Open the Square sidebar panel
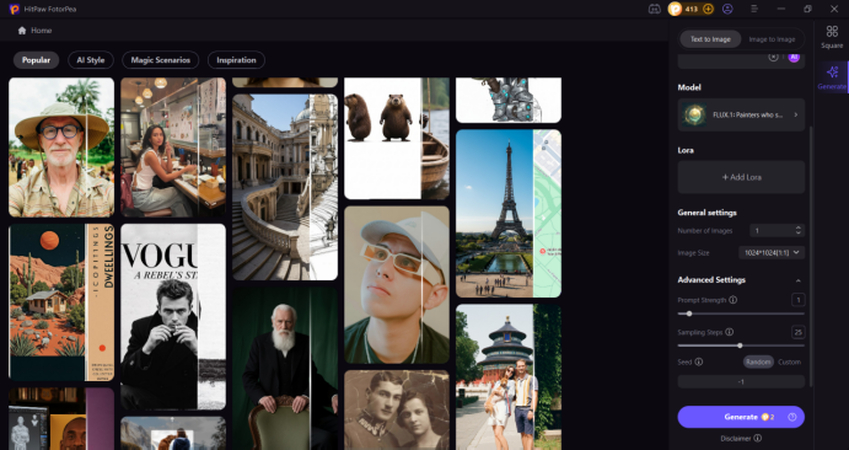Image resolution: width=849 pixels, height=450 pixels. [832, 37]
